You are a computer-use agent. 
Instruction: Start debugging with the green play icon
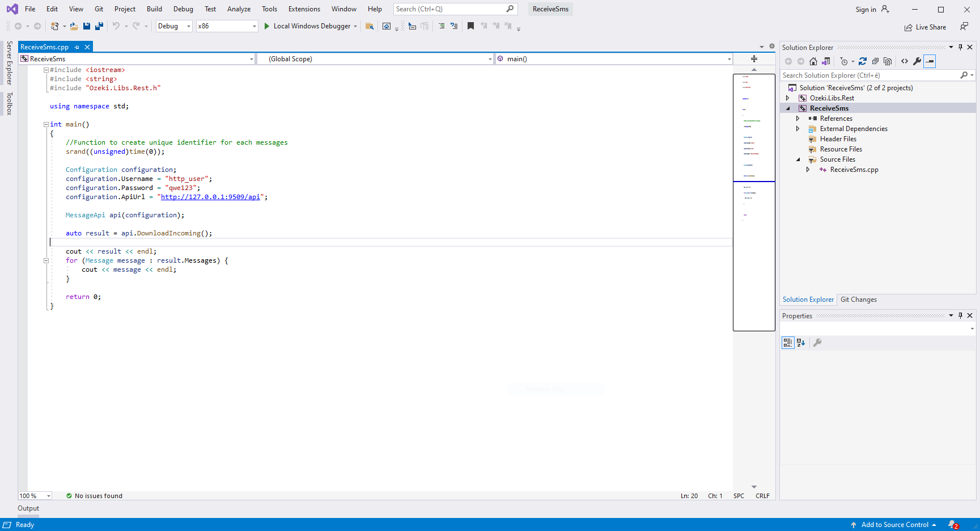pos(267,26)
